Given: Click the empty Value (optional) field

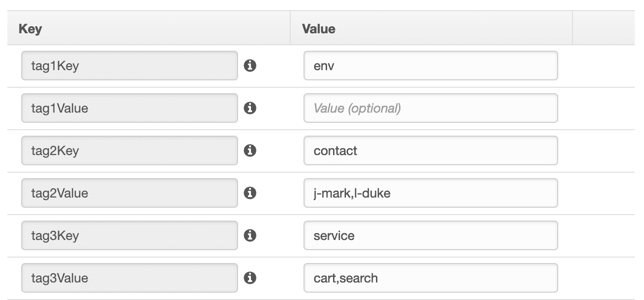Looking at the screenshot, I should [430, 108].
